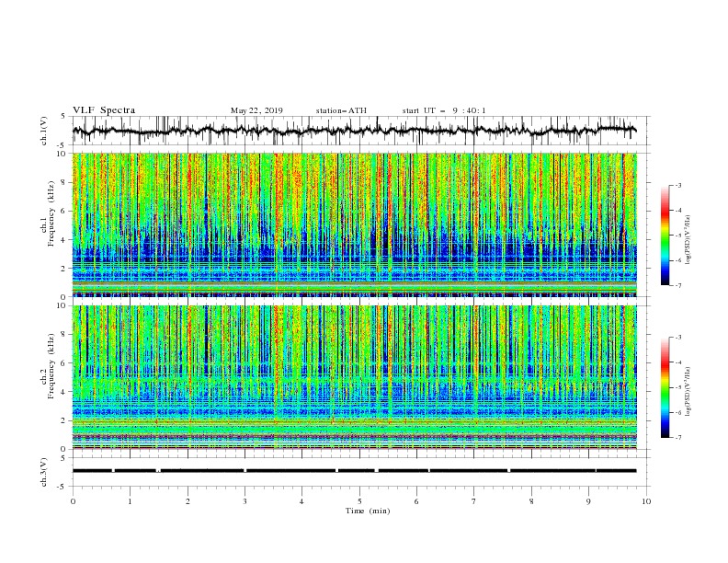Screen dimensions: 728x563
Task: Click the ch.2 spectrogram plot
Action: [355, 377]
